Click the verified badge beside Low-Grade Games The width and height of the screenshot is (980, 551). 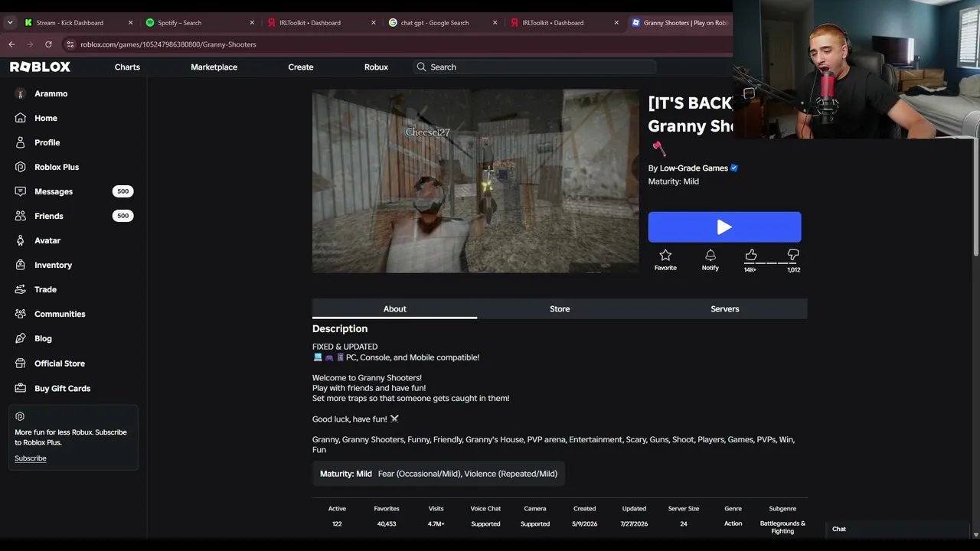click(734, 168)
